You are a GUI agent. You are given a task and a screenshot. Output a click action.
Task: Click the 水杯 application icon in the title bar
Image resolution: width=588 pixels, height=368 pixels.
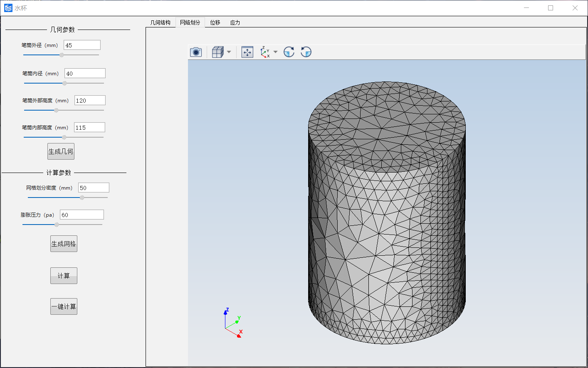coord(8,8)
